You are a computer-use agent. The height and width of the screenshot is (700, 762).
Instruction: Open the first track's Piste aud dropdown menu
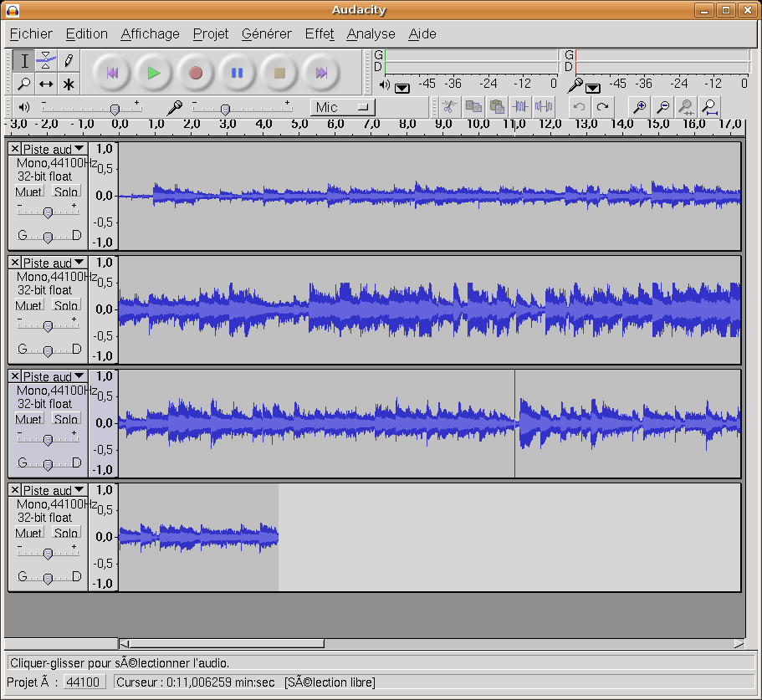(54, 149)
